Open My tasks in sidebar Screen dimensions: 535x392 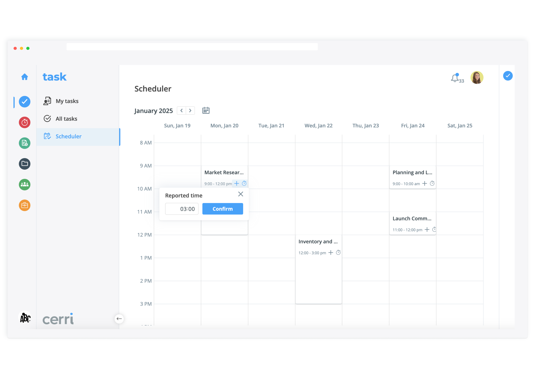tap(67, 101)
